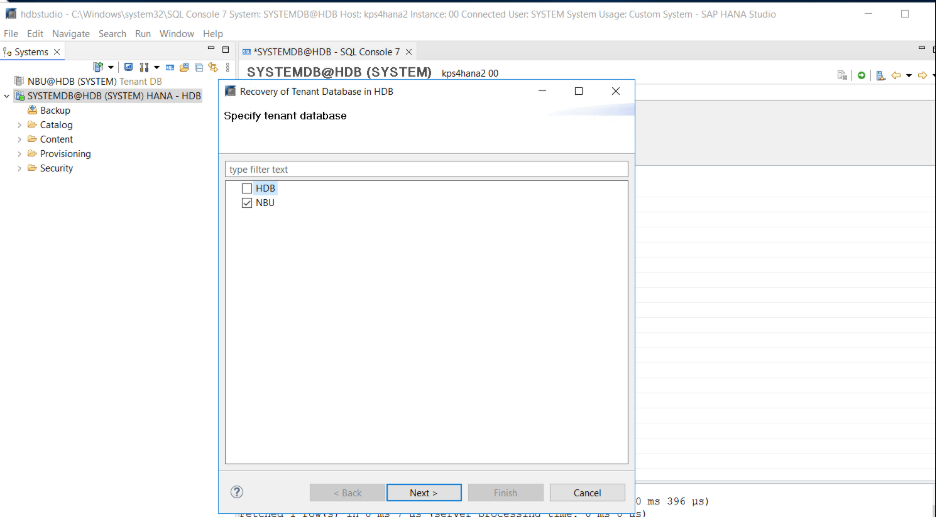The height and width of the screenshot is (517, 936).
Task: Click the yellow Forward arrow in SQL console toolbar
Action: point(922,75)
